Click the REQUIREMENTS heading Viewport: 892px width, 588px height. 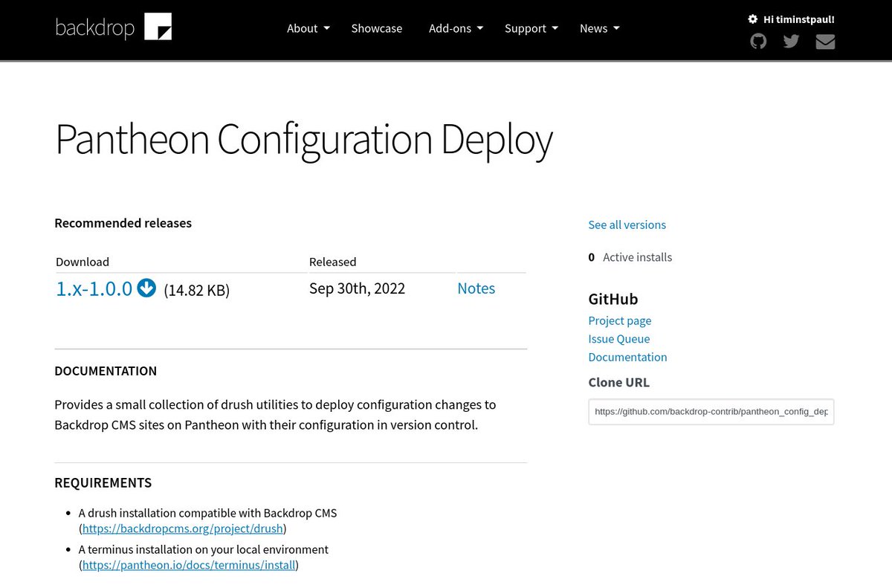[x=103, y=482]
